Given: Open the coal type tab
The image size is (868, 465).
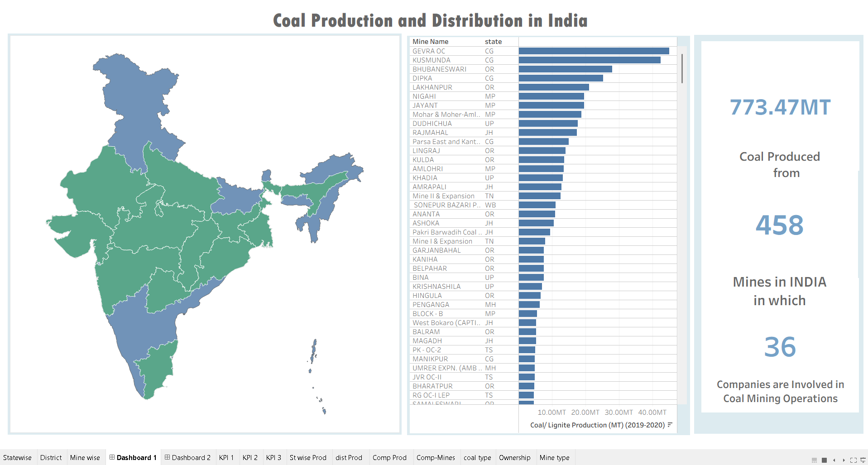Looking at the screenshot, I should coord(477,457).
